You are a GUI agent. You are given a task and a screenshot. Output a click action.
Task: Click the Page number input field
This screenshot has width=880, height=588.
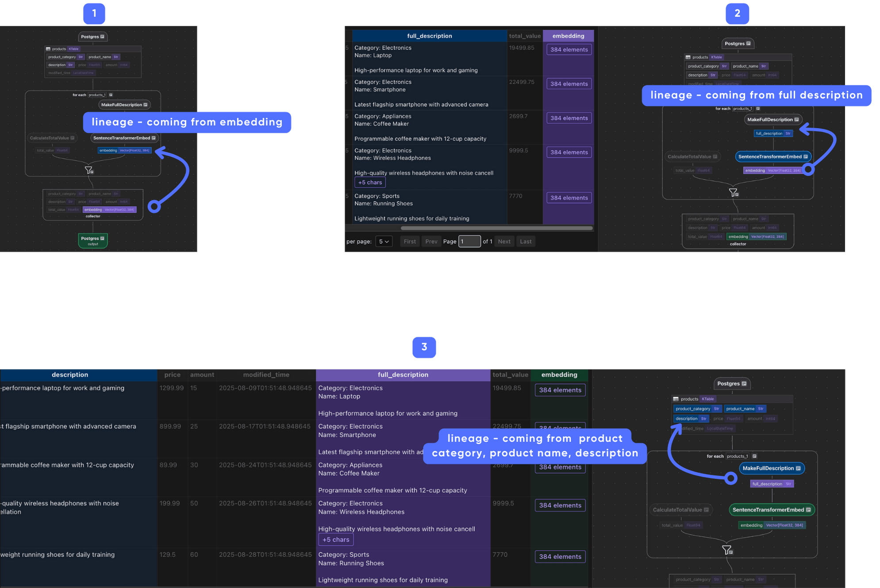coord(469,241)
